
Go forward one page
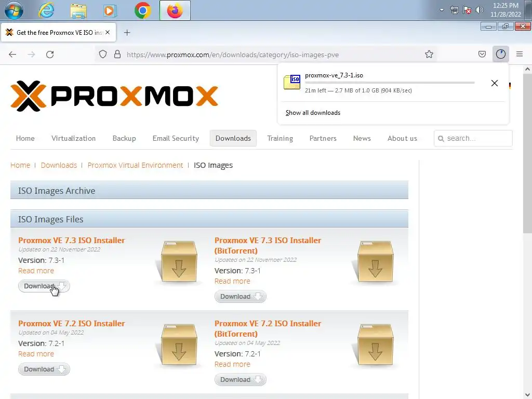[x=31, y=54]
